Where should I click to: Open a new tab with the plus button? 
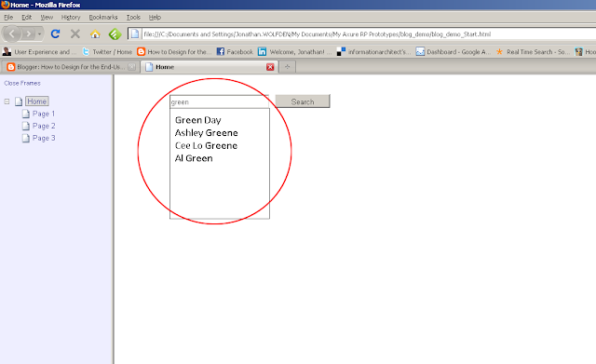288,67
